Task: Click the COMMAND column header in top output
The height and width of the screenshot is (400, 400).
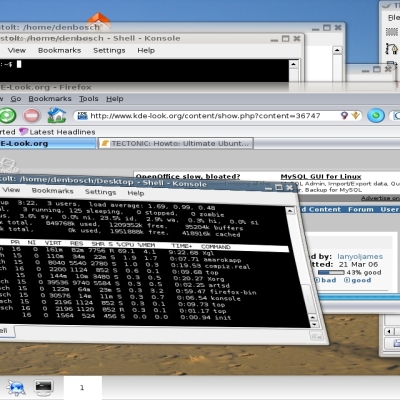Action: (x=216, y=247)
